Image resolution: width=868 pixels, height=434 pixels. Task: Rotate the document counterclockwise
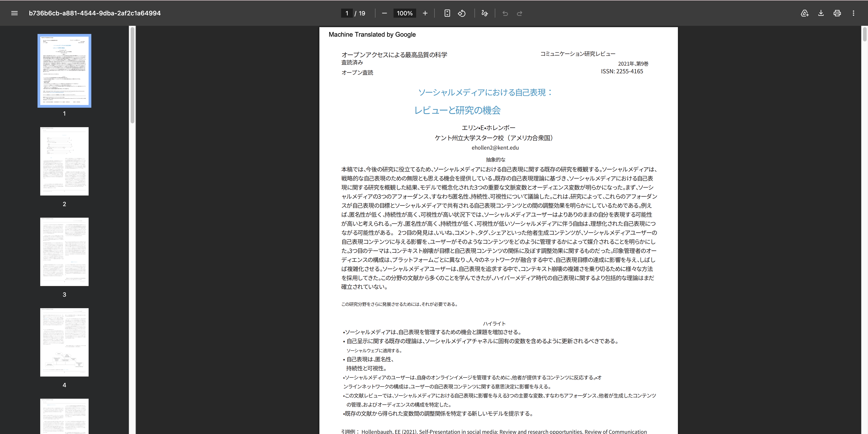tap(462, 13)
